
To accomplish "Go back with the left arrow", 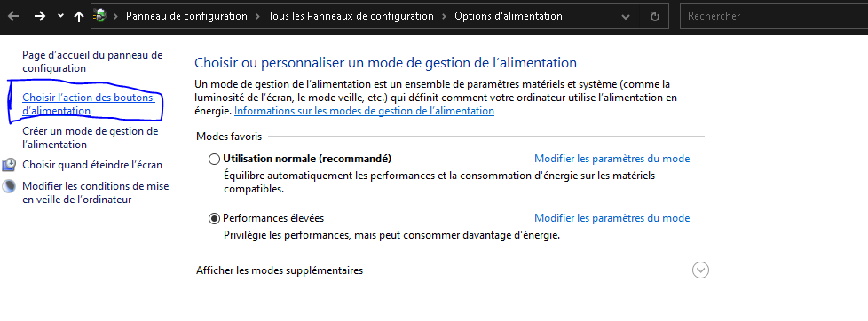I will click(x=12, y=16).
